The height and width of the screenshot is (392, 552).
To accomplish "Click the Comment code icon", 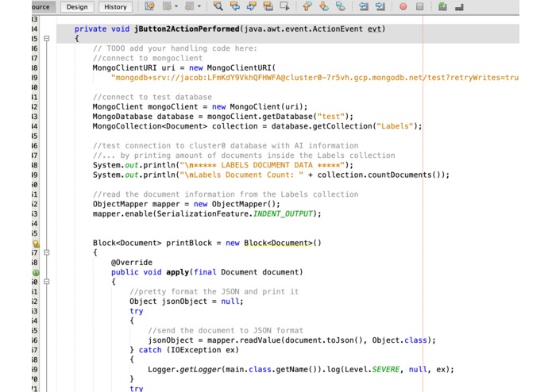I will click(442, 6).
